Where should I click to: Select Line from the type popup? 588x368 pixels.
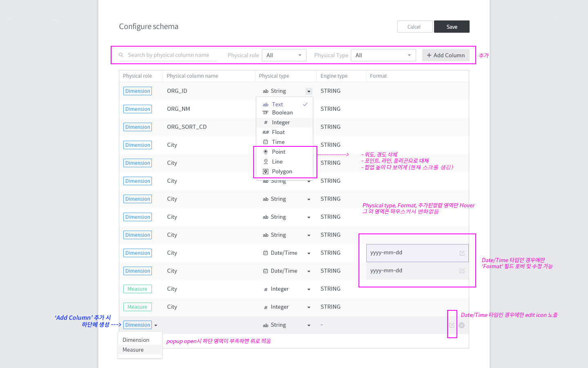[x=285, y=162]
